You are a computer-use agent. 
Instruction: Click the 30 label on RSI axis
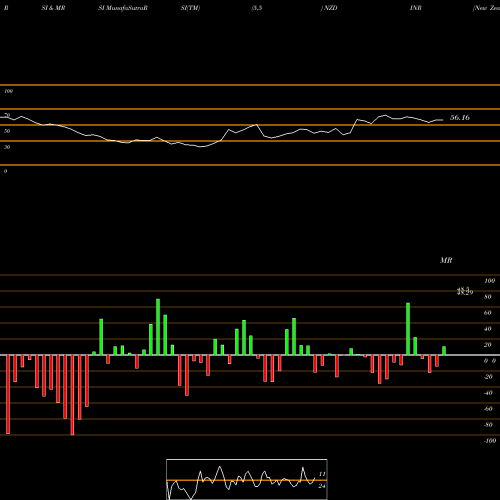tap(7, 147)
